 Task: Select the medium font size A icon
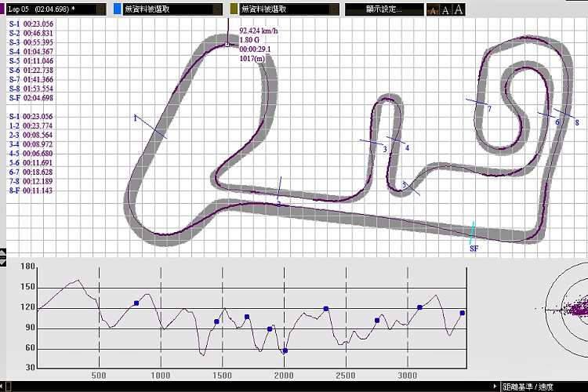click(x=446, y=10)
